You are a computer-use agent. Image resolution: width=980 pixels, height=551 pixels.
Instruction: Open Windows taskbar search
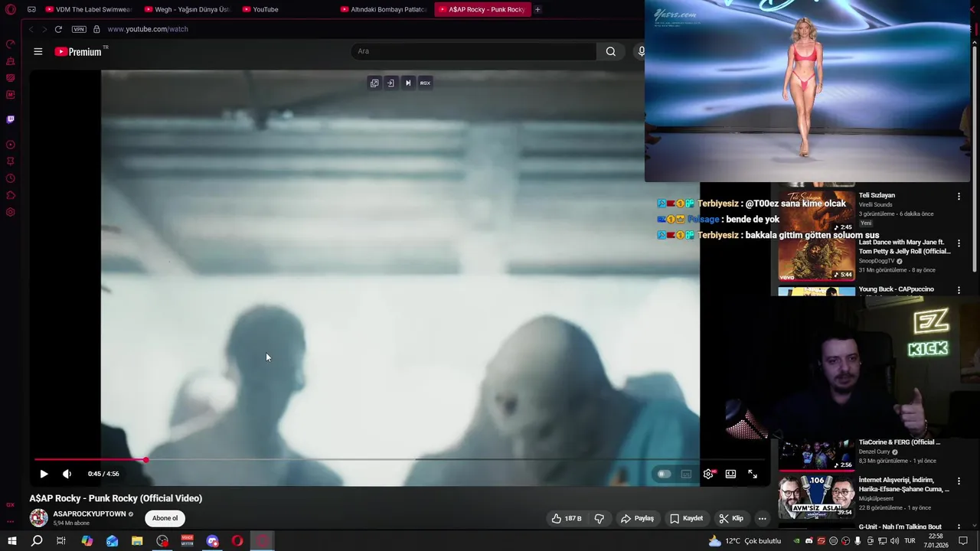point(37,541)
